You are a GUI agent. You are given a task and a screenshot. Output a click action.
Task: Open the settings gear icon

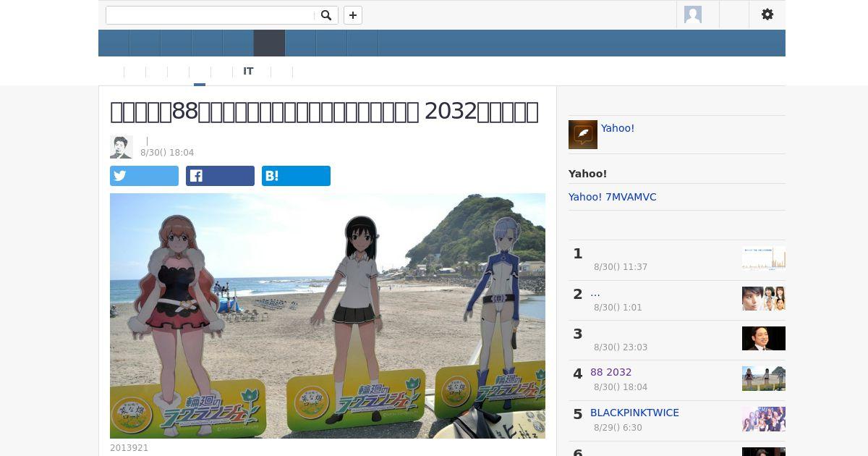pyautogui.click(x=767, y=14)
